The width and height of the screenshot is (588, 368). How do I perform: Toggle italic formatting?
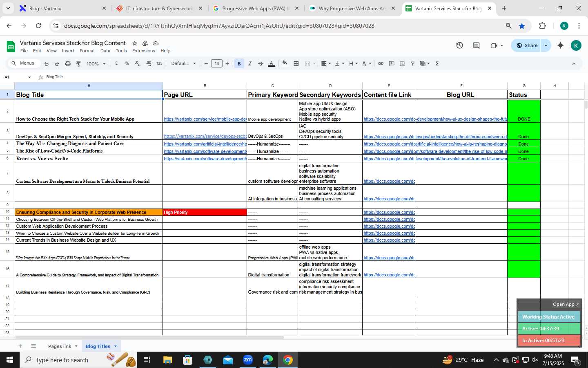(x=250, y=63)
